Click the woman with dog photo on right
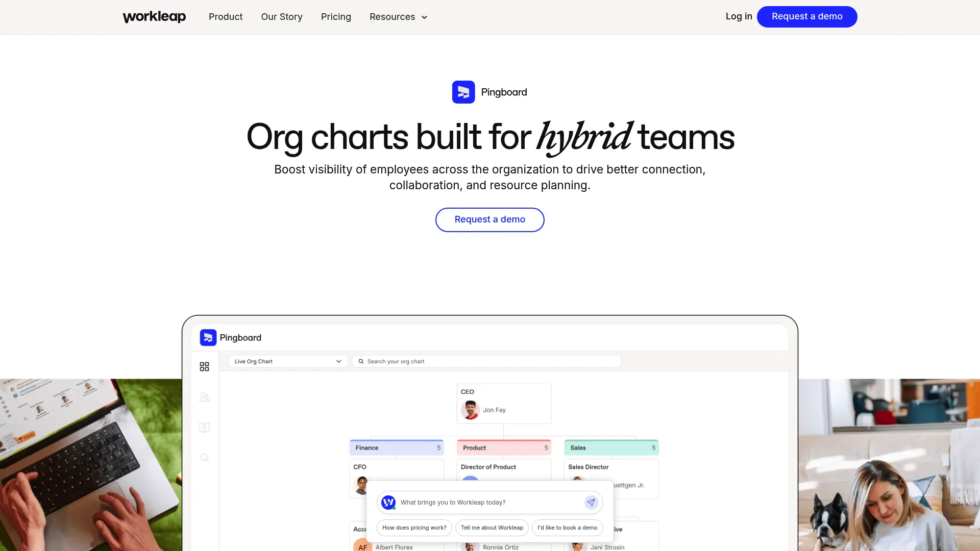The image size is (980, 551). pos(889,465)
